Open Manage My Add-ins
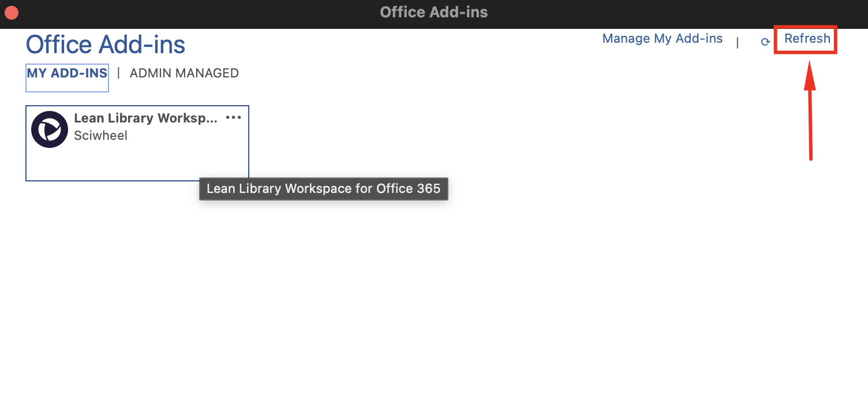 [x=662, y=38]
